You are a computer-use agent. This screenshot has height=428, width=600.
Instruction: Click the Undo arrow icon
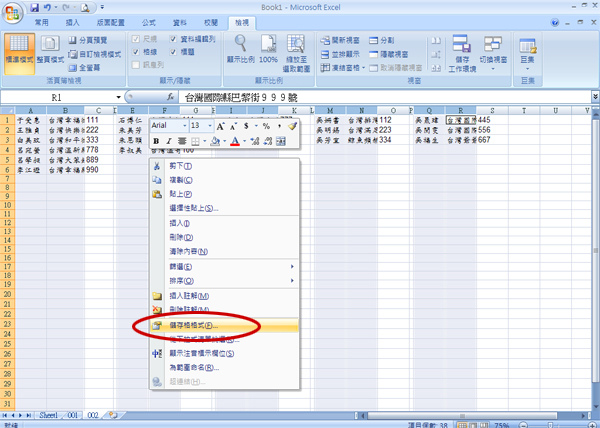click(47, 7)
